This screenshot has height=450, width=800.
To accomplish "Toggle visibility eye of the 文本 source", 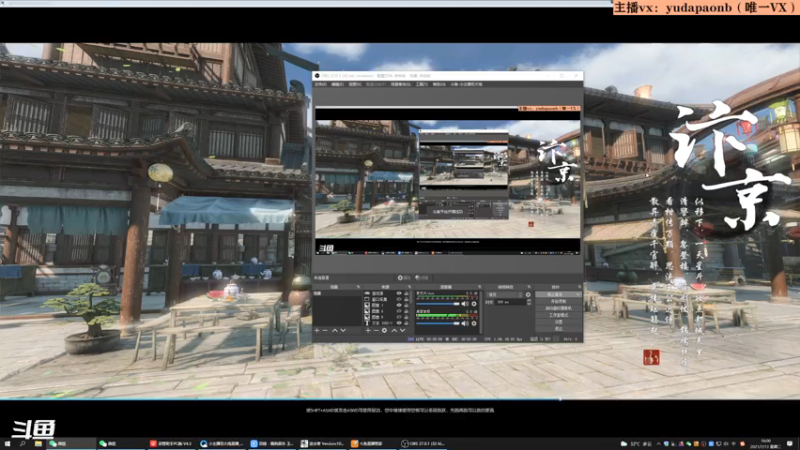I will point(399,323).
